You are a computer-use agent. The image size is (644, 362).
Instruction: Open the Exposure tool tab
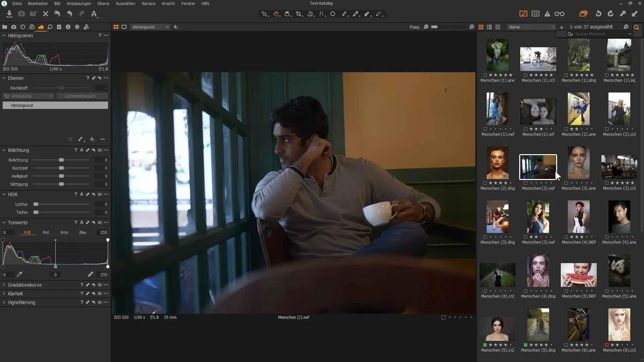(41, 27)
